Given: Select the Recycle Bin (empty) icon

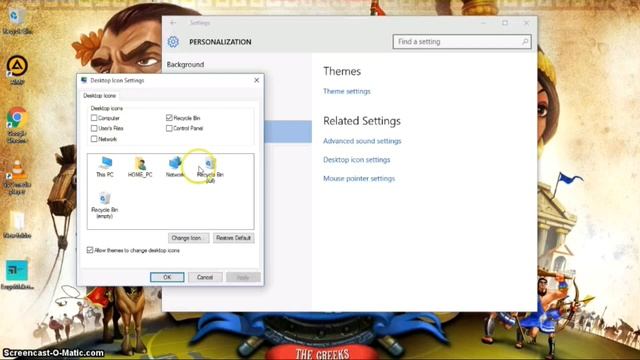Looking at the screenshot, I should [104, 205].
